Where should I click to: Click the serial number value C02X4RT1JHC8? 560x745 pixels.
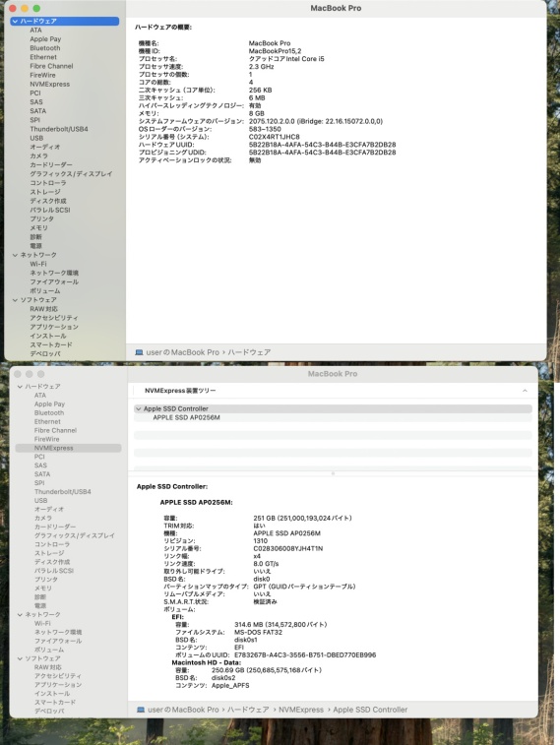(274, 137)
